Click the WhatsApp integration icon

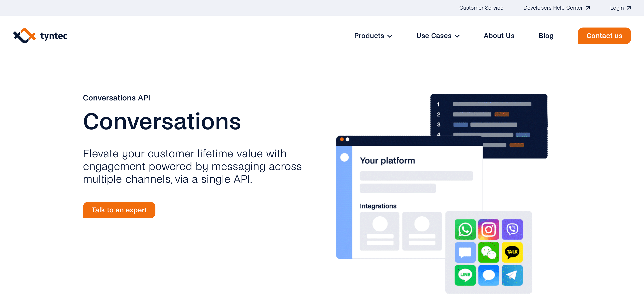tap(465, 230)
